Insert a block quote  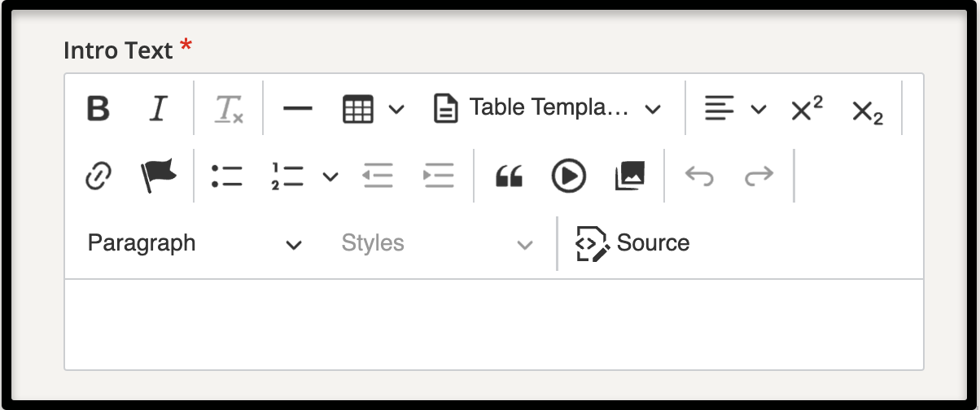point(509,176)
